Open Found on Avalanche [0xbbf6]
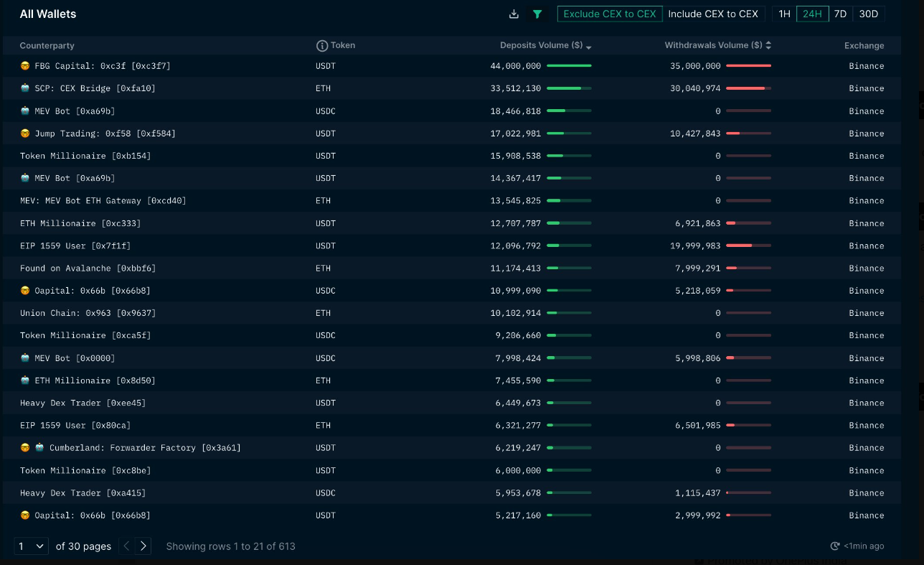 click(x=88, y=269)
